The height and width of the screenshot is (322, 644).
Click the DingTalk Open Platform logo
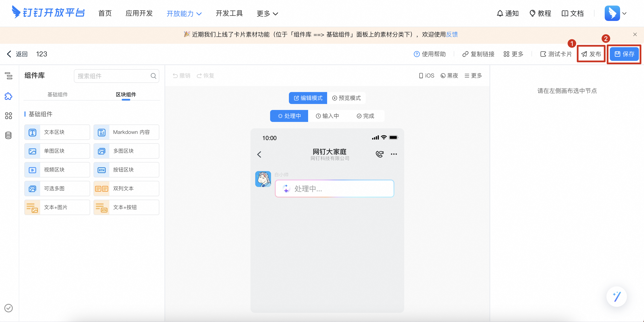(48, 13)
